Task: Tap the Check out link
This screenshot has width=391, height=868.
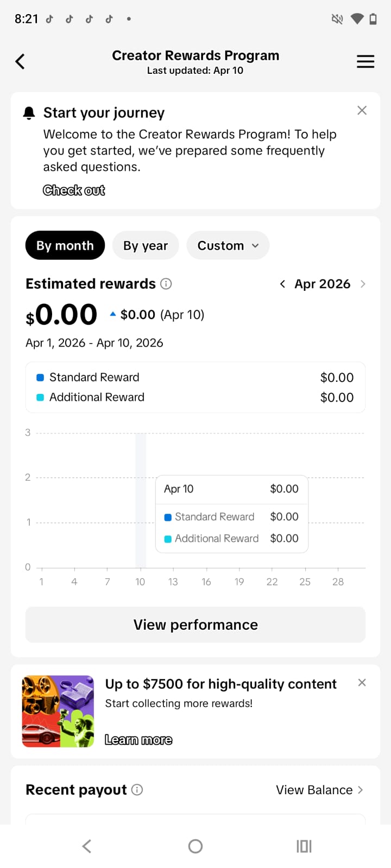Action: pos(74,190)
